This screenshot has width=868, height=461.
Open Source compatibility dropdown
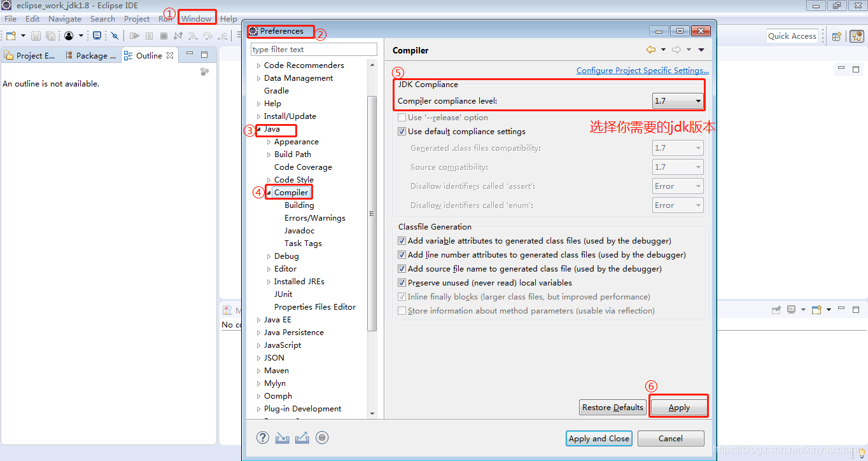pos(678,167)
